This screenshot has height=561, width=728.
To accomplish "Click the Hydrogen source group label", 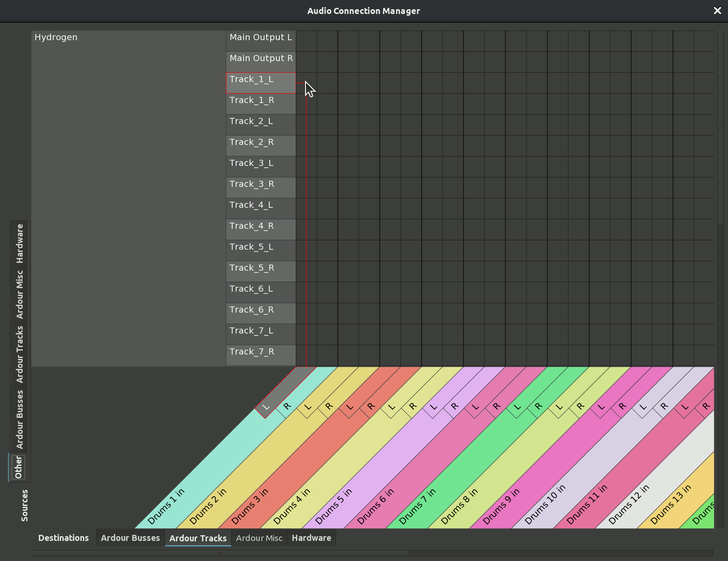I will pos(56,38).
